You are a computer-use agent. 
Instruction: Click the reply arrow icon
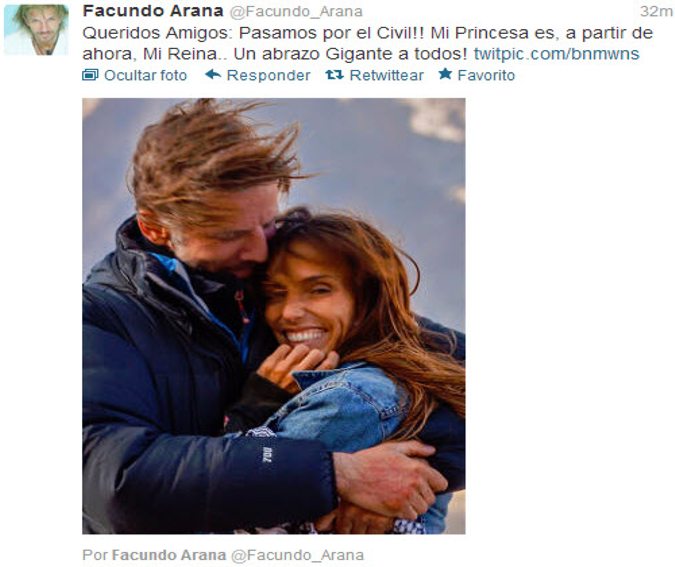(x=213, y=74)
